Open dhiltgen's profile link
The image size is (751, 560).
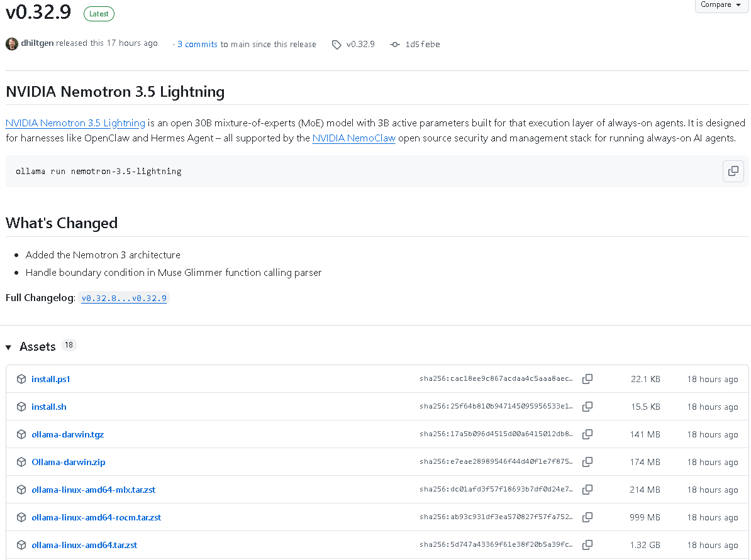pyautogui.click(x=37, y=43)
